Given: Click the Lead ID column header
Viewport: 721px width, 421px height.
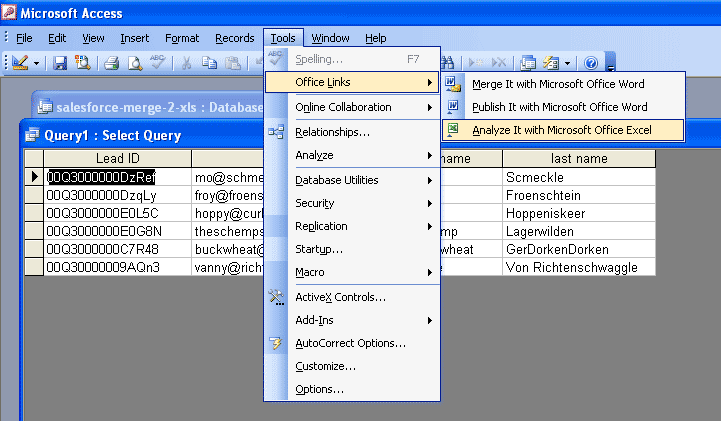Looking at the screenshot, I should click(117, 159).
